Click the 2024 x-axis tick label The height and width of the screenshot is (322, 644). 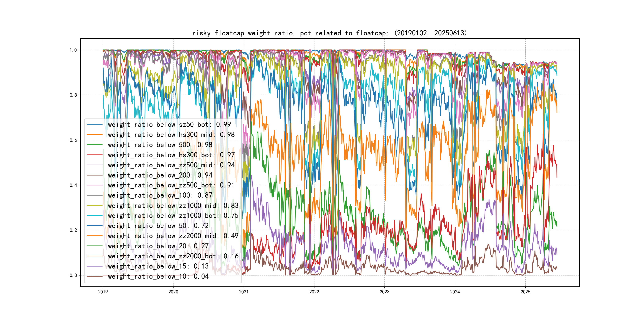[455, 292]
